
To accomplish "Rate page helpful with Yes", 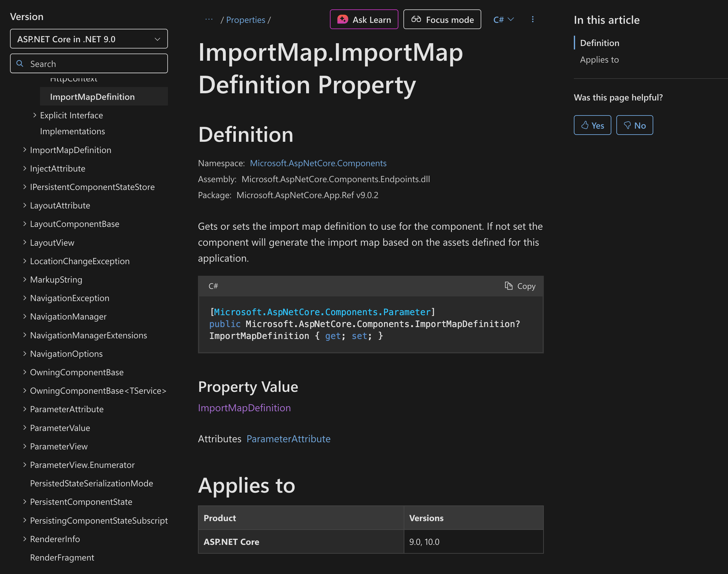I will [592, 126].
